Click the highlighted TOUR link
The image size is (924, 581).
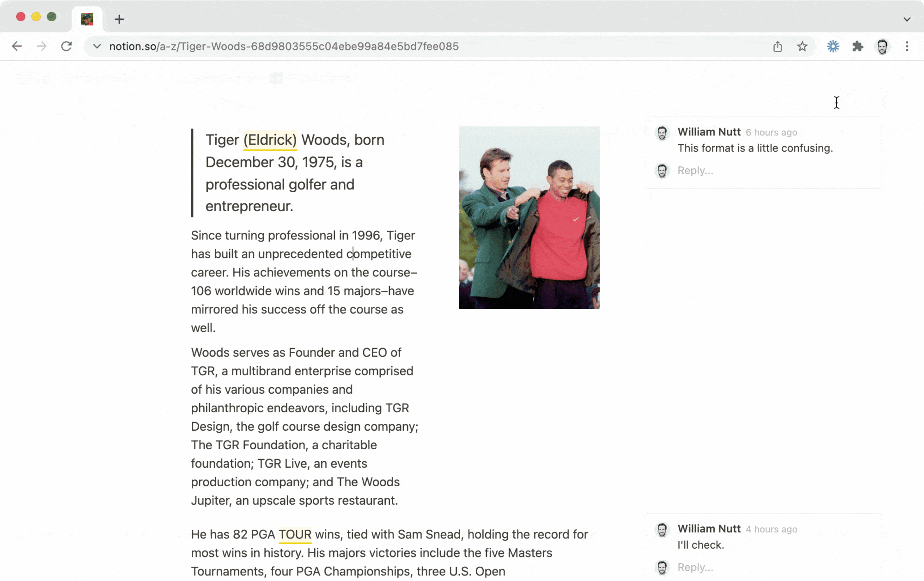(x=296, y=534)
